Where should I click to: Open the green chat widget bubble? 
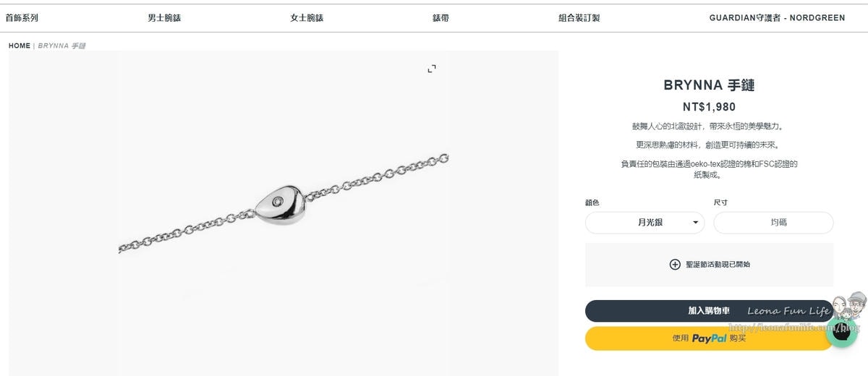click(841, 332)
